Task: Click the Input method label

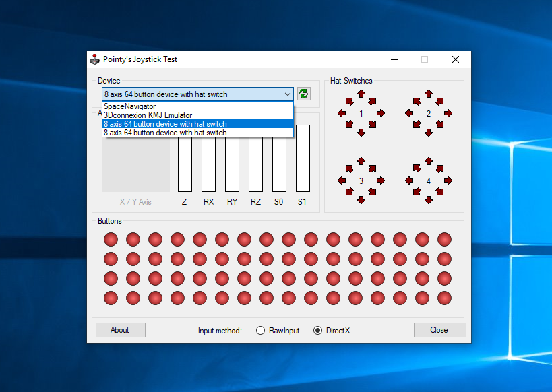Action: click(x=220, y=331)
